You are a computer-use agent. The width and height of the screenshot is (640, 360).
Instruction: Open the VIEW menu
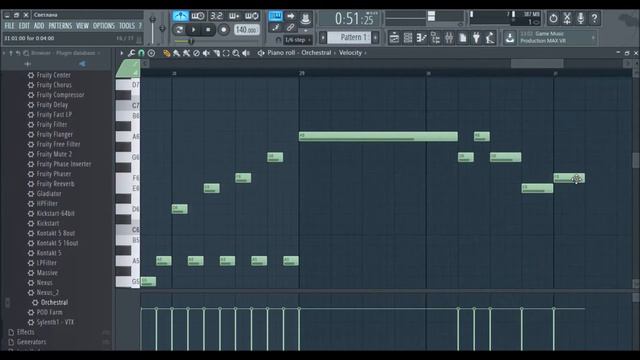coord(82,26)
